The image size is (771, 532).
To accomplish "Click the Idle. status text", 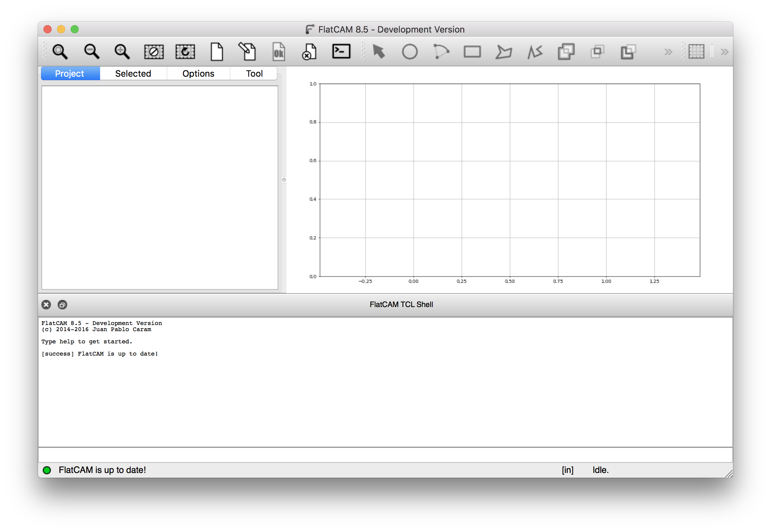I will (x=601, y=470).
